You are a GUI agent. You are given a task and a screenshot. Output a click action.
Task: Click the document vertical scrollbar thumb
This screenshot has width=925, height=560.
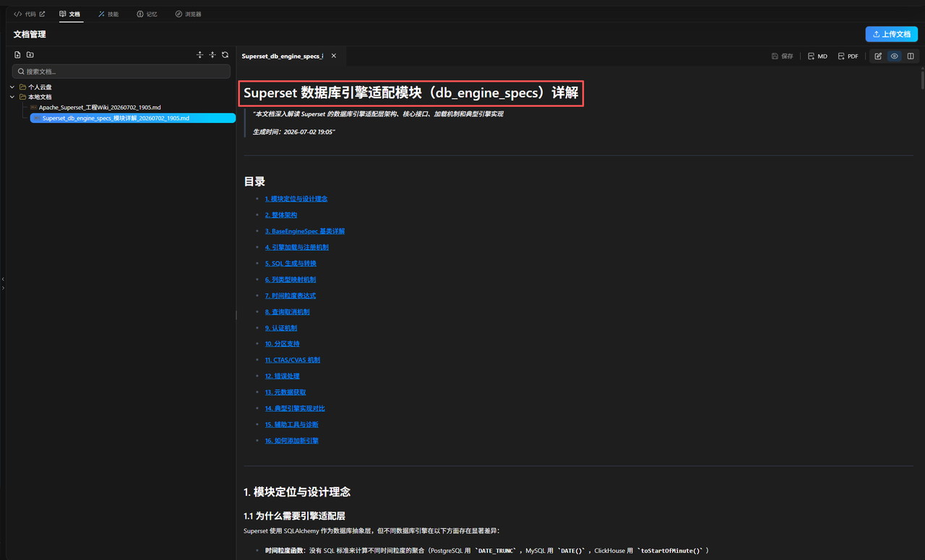coord(921,79)
